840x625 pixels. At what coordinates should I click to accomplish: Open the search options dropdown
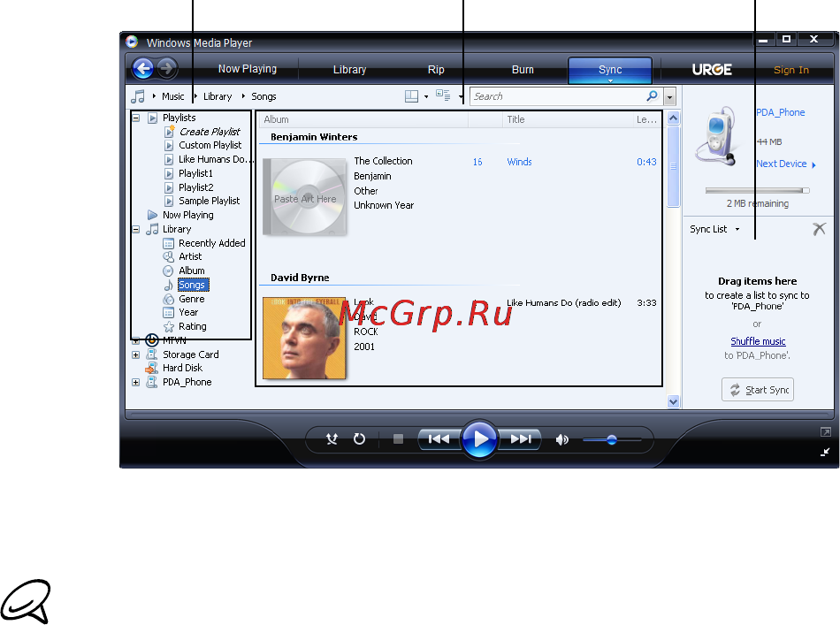[x=669, y=97]
